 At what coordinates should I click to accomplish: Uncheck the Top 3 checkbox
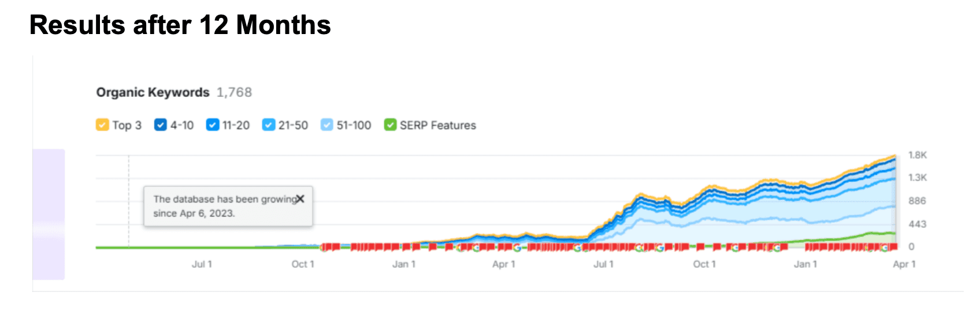(x=102, y=125)
